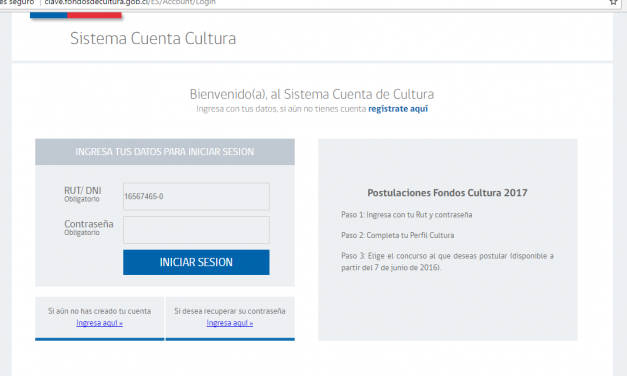Click 'INGRESA TUS DATOS PARA INICIAR SESION' panel header
Viewport: 627px width, 376px height.
(165, 152)
